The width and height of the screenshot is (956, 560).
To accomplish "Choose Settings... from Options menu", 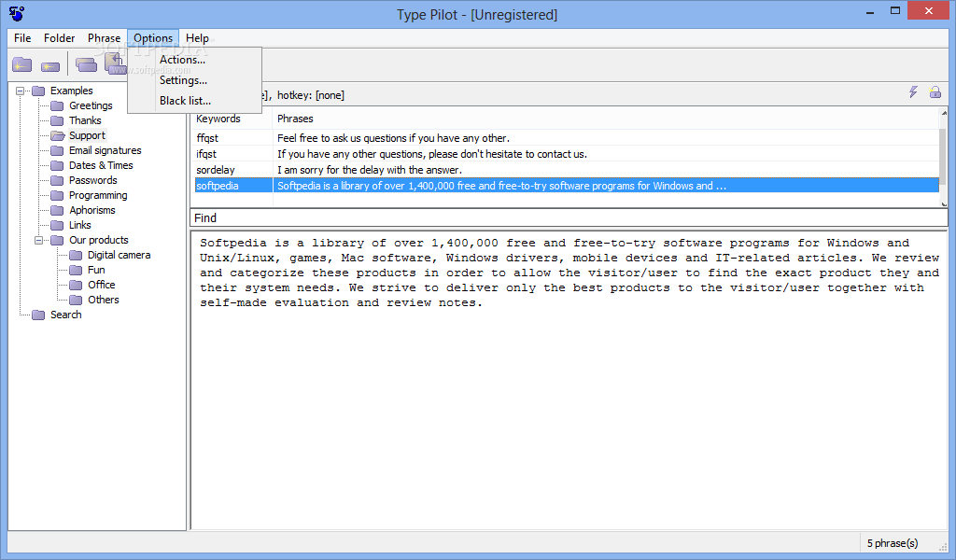I will (194, 80).
